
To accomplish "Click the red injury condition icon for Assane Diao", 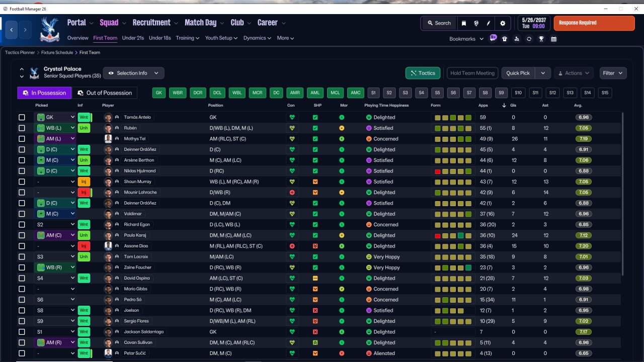I will (292, 246).
